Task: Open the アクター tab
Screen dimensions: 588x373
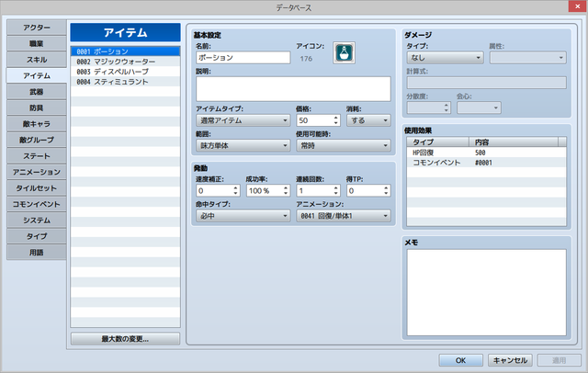Action: [x=37, y=28]
